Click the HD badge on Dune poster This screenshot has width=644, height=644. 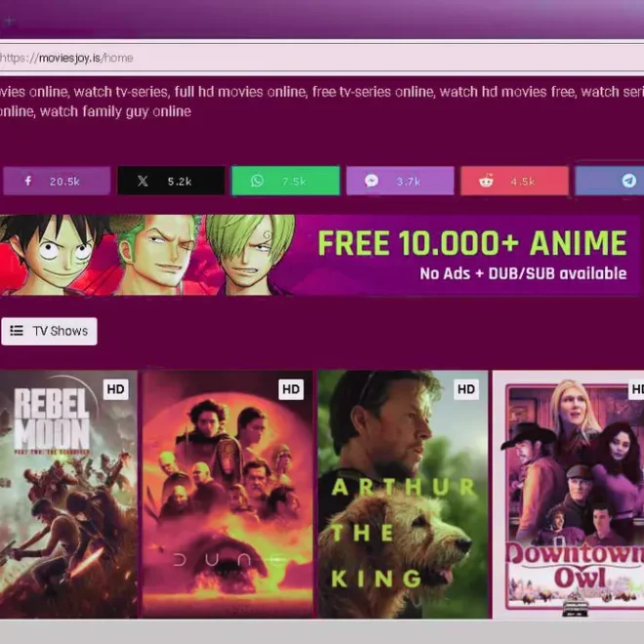click(x=291, y=389)
